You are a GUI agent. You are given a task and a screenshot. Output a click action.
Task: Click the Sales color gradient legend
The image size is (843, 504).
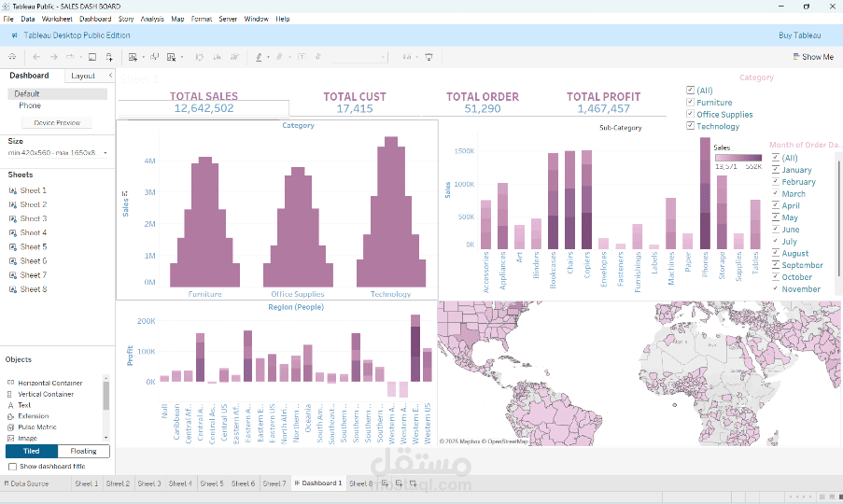(x=738, y=158)
